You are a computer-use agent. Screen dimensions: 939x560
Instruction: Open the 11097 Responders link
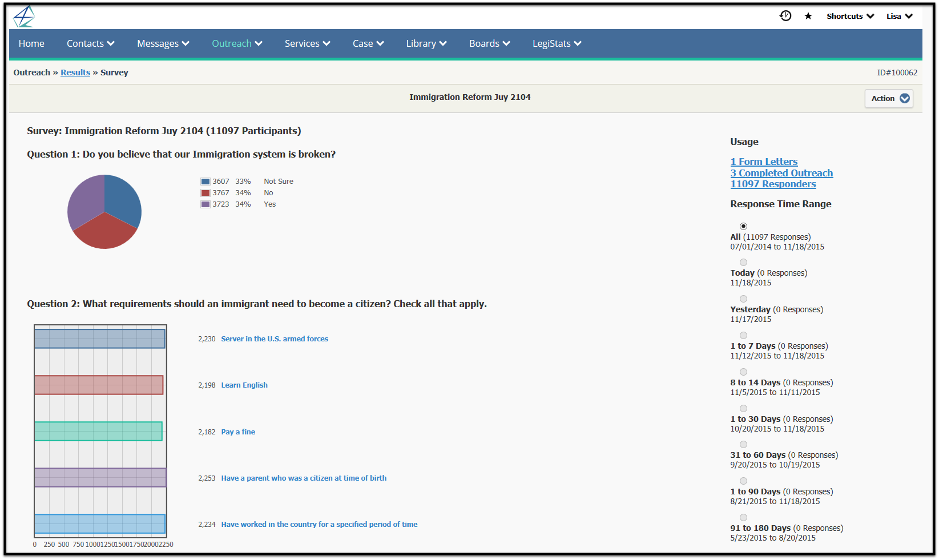(x=773, y=184)
